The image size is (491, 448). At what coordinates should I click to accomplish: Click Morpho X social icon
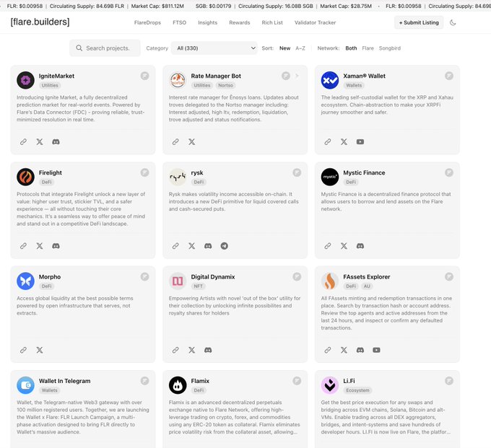[x=40, y=350]
